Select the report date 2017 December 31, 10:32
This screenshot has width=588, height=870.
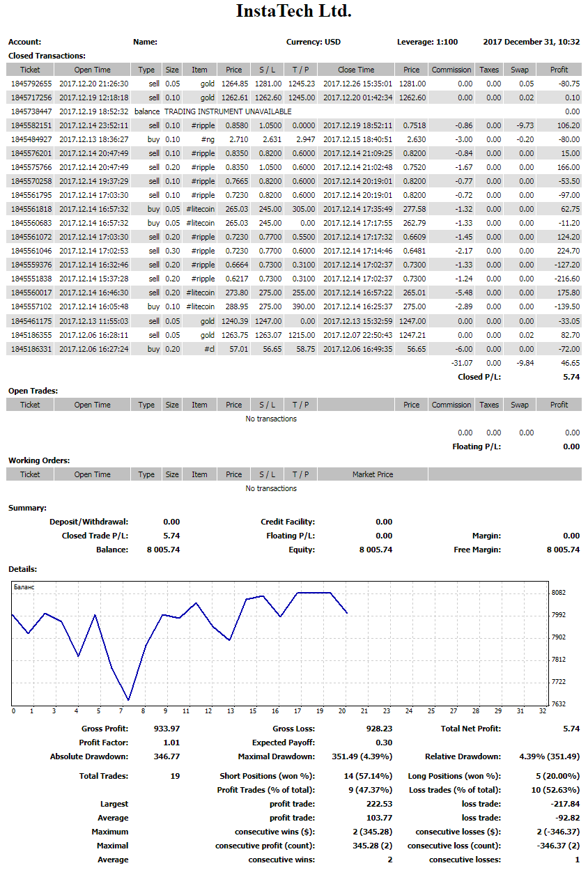tap(531, 42)
